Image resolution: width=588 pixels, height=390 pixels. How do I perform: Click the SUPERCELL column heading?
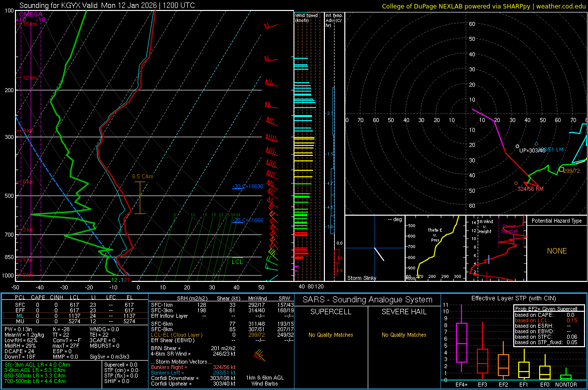[331, 312]
